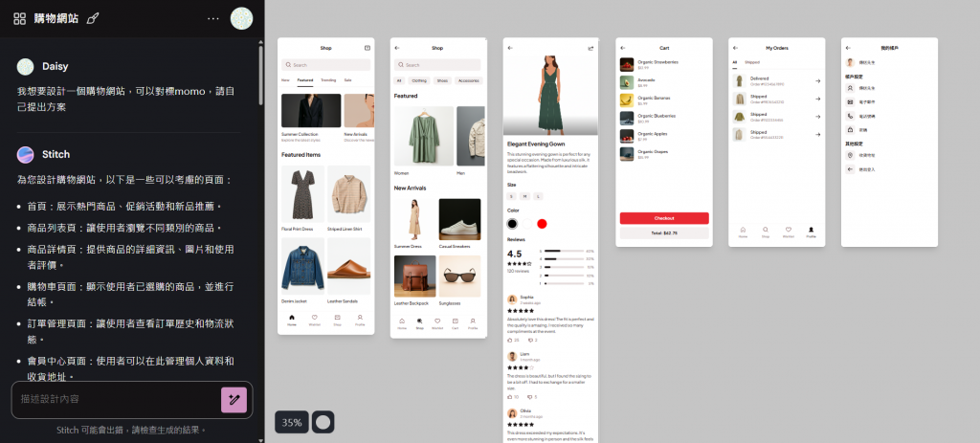This screenshot has height=443, width=980.
Task: Pick the red color swatch
Action: pyautogui.click(x=542, y=224)
